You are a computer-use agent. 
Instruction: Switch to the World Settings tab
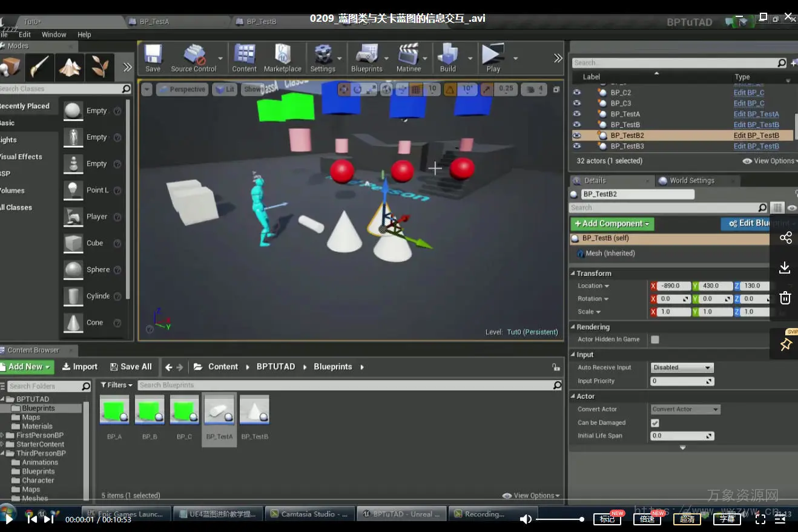pyautogui.click(x=691, y=180)
